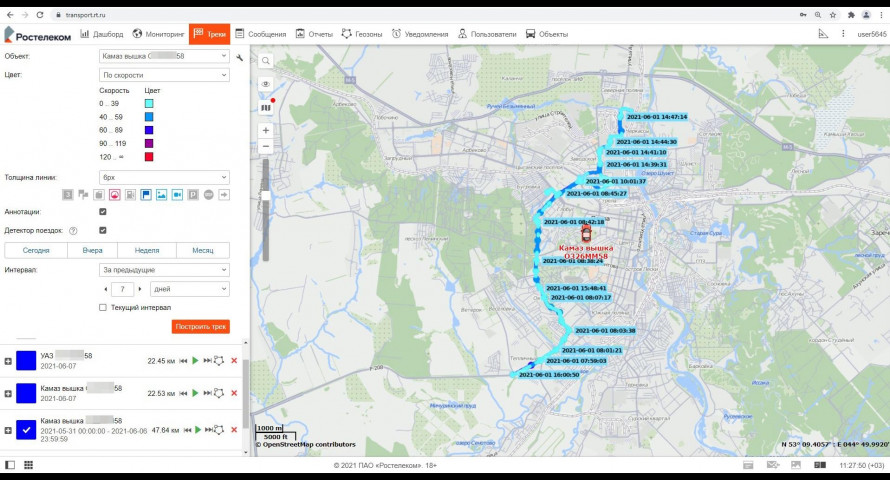The image size is (890, 480).
Task: Enable the Текущий интервал checkbox
Action: pos(104,307)
